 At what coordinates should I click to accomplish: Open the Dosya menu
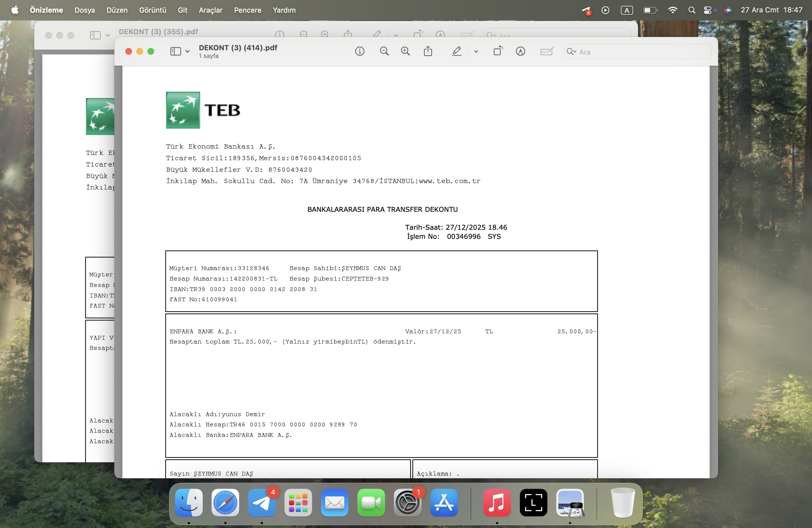pyautogui.click(x=85, y=10)
